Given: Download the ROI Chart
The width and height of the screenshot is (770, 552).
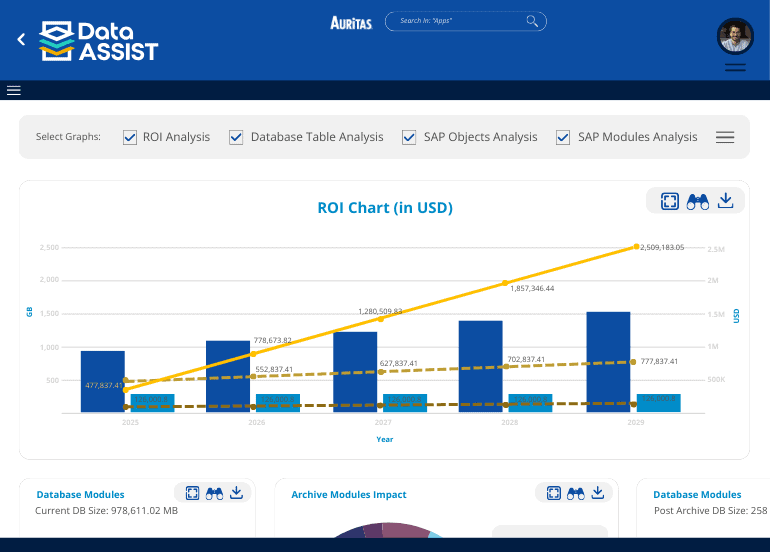Looking at the screenshot, I should [725, 200].
